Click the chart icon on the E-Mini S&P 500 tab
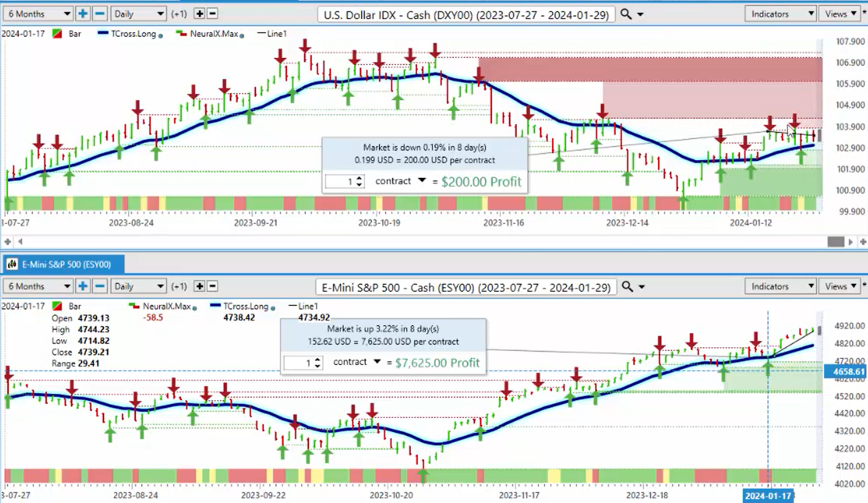 12,265
